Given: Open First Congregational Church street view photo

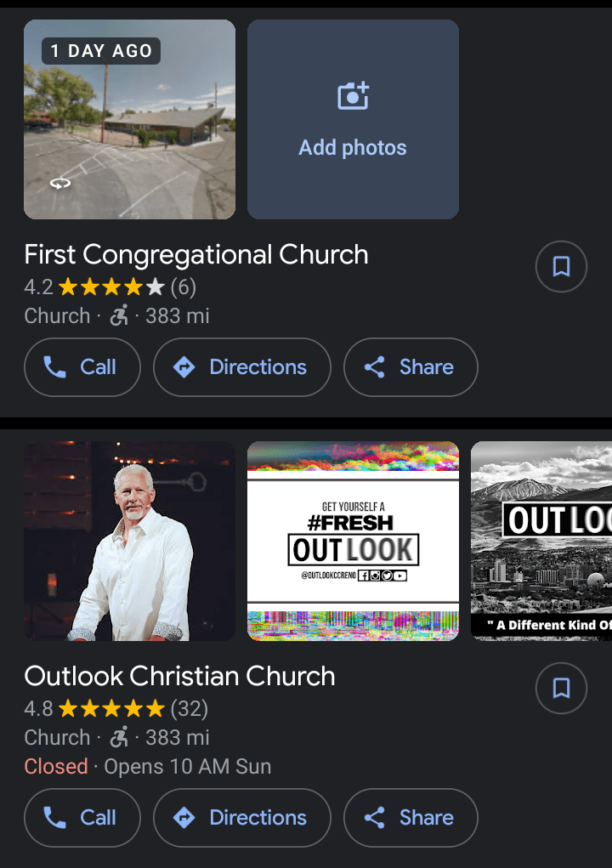Looking at the screenshot, I should point(129,119).
